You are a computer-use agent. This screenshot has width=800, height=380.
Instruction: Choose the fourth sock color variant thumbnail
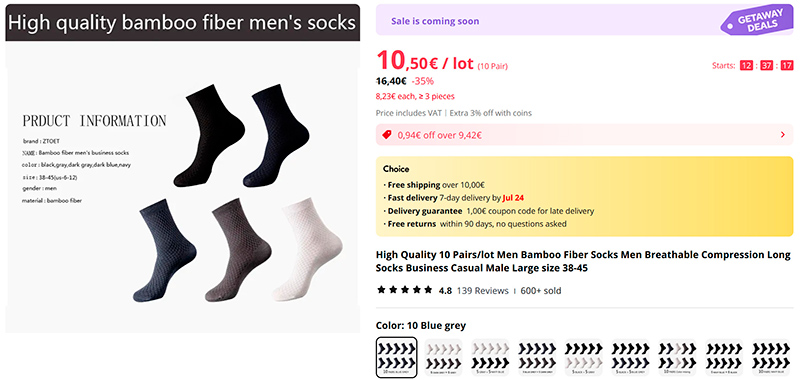click(x=537, y=358)
